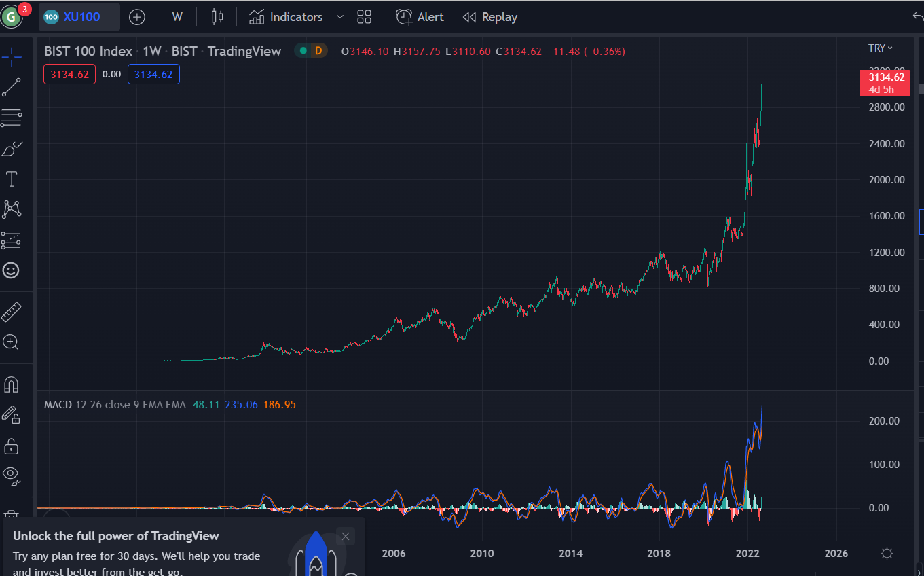This screenshot has width=924, height=576.
Task: Click the Unlock the full power heading
Action: [x=116, y=536]
